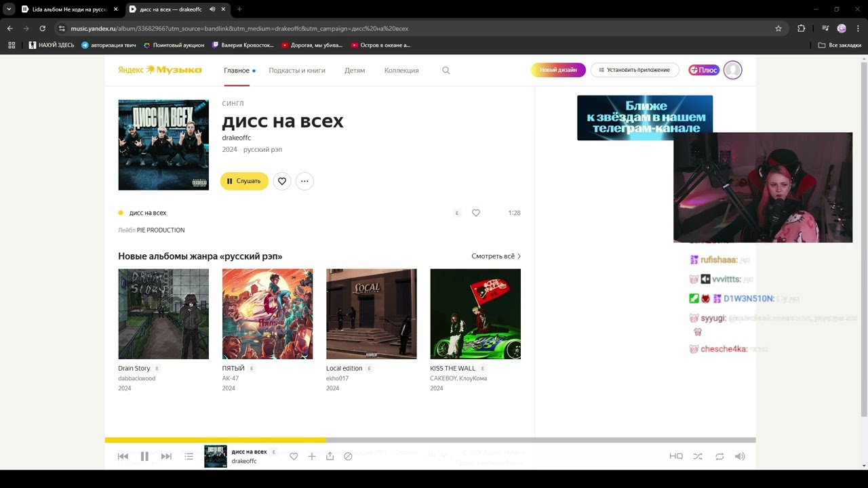Click the Новый дизайн button
This screenshot has height=488, width=868.
tap(558, 70)
